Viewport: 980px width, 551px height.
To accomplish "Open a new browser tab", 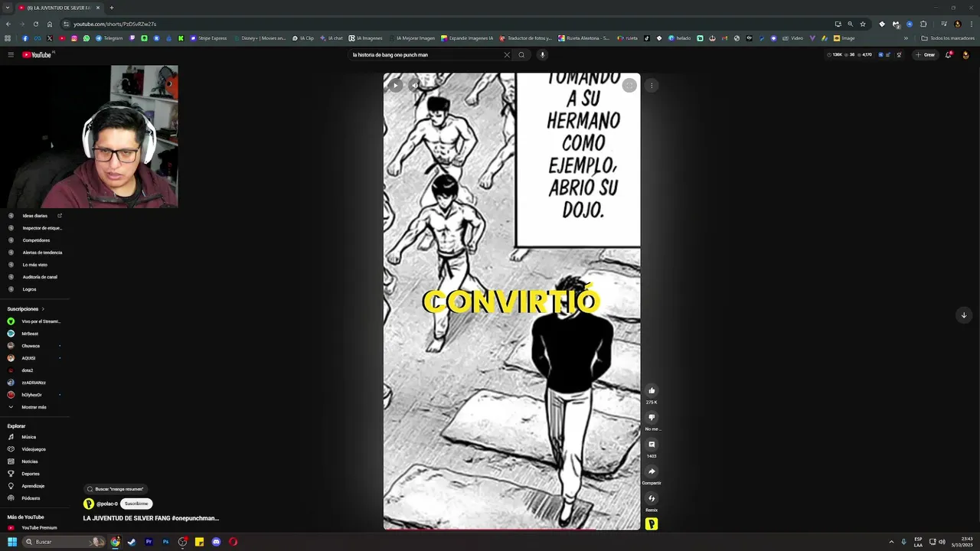I will (111, 8).
